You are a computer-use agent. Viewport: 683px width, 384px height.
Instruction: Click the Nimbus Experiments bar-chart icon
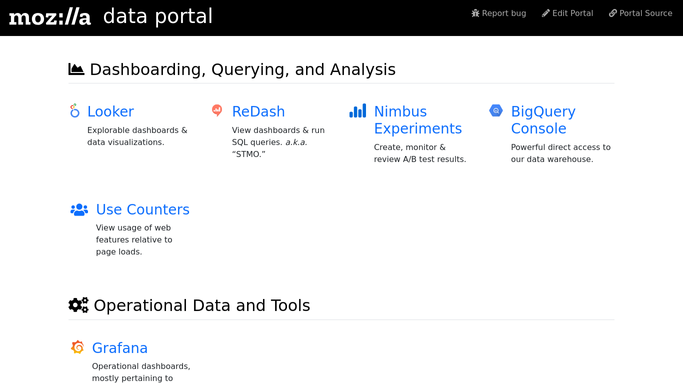point(358,111)
